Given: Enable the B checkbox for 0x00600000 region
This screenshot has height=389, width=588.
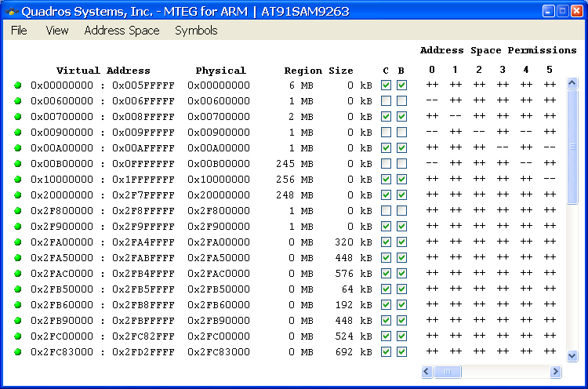Looking at the screenshot, I should point(401,101).
